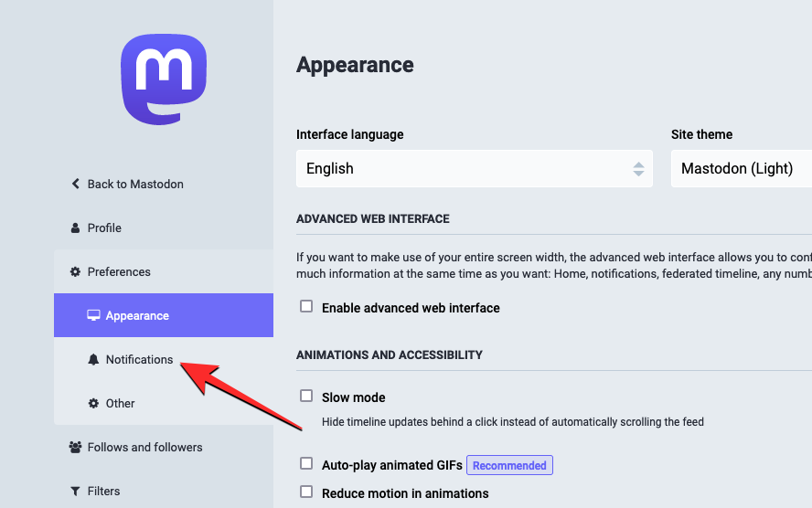Image resolution: width=812 pixels, height=508 pixels.
Task: Select the Appearance menu item
Action: pos(137,315)
